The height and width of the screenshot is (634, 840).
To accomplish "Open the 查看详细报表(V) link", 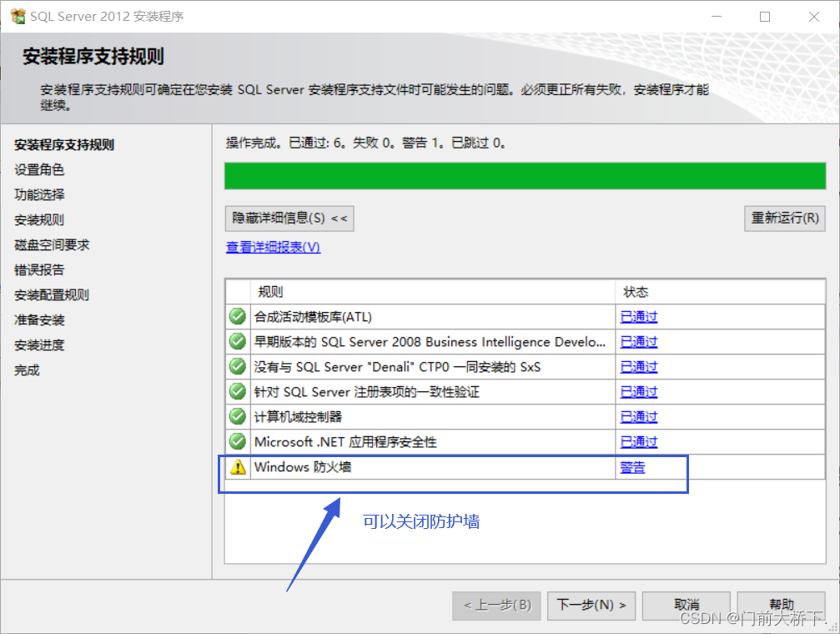I will coord(274,247).
